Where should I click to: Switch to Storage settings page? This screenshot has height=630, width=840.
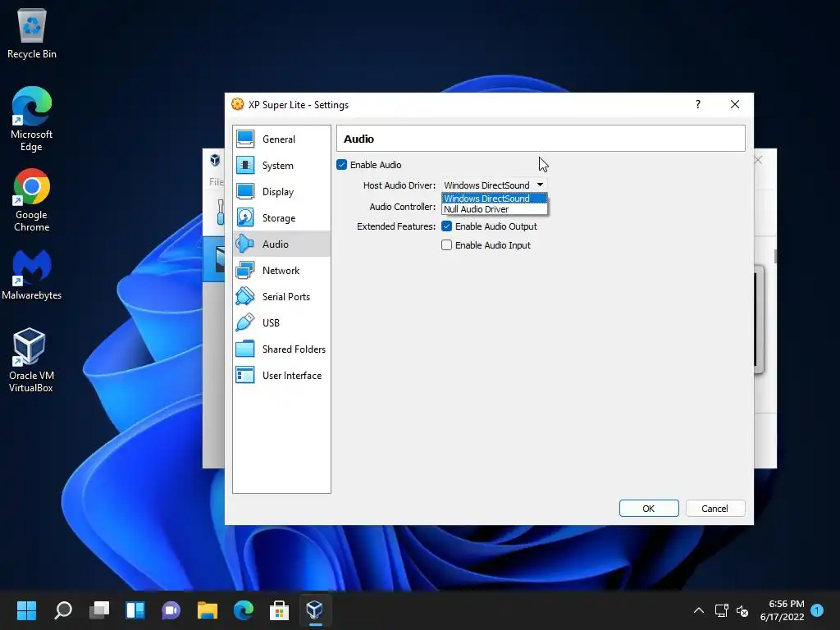282,217
